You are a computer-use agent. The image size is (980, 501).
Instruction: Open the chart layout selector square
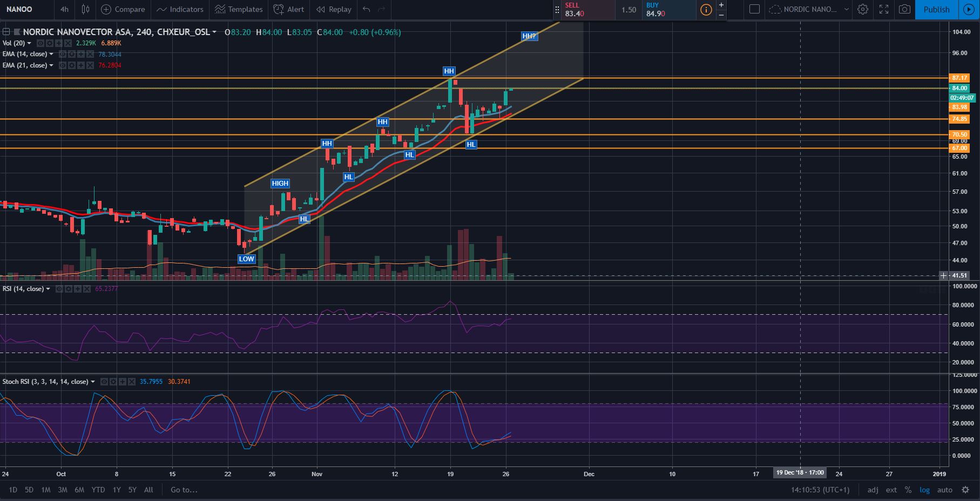pyautogui.click(x=755, y=9)
